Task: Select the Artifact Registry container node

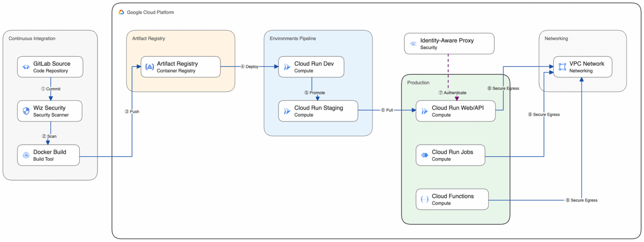Action: (x=181, y=67)
